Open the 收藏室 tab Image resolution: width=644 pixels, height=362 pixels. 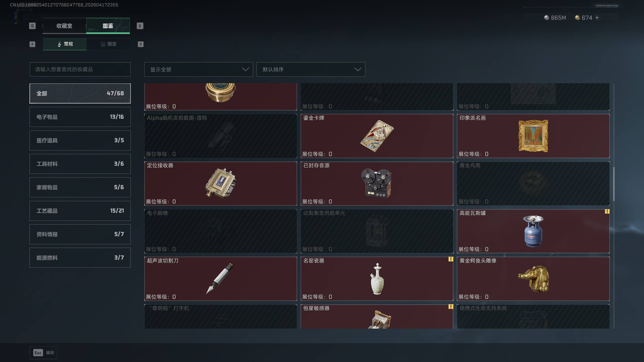click(x=64, y=26)
